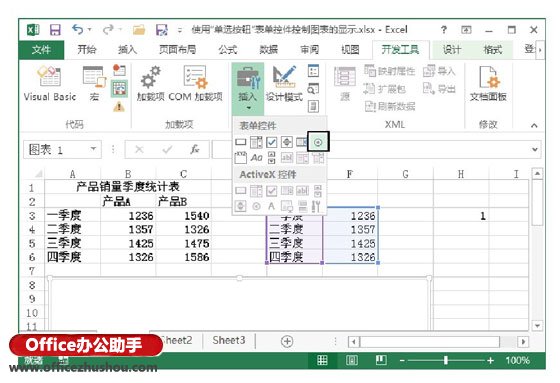This screenshot has height=383, width=560.
Task: Click the 文档面板 document panel icon
Action: point(488,83)
